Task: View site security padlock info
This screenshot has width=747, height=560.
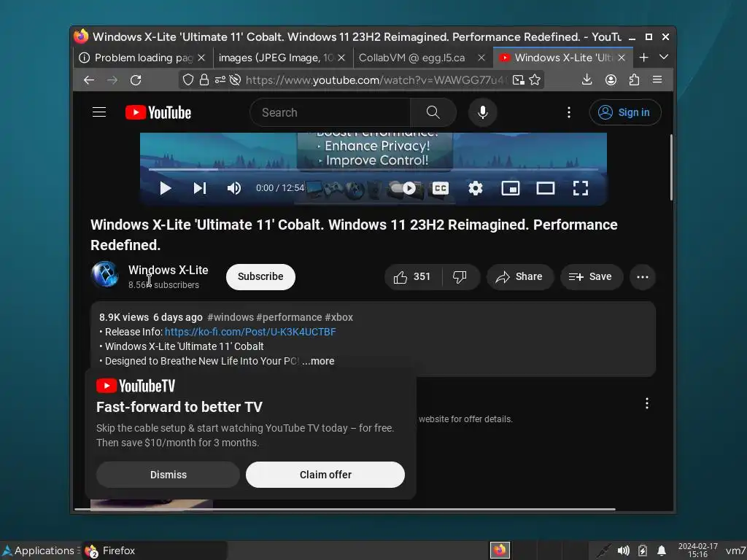Action: pyautogui.click(x=204, y=80)
